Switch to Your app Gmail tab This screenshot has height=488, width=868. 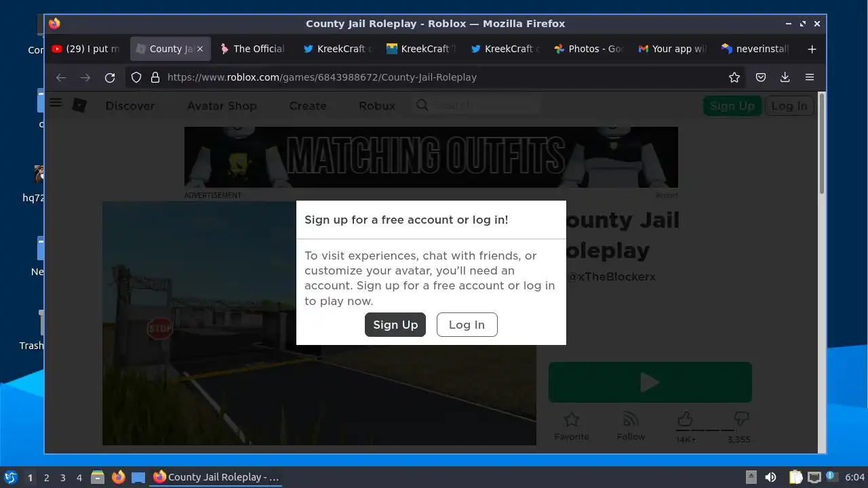coord(671,49)
